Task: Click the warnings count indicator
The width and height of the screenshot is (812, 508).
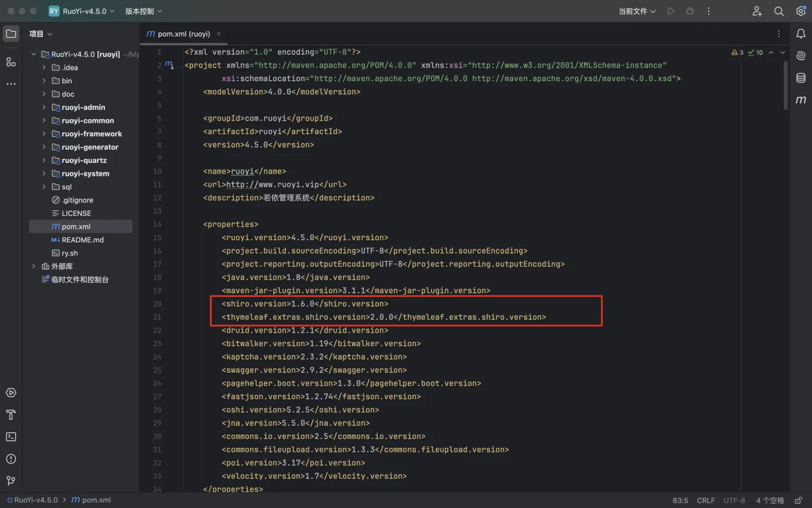Action: click(737, 52)
